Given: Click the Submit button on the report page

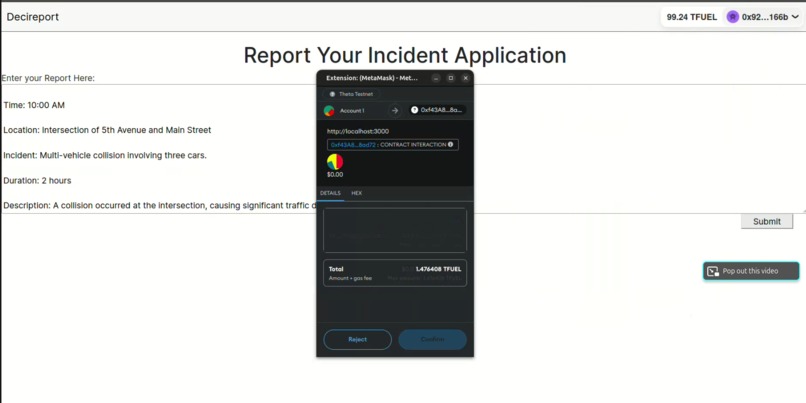Looking at the screenshot, I should 766,222.
